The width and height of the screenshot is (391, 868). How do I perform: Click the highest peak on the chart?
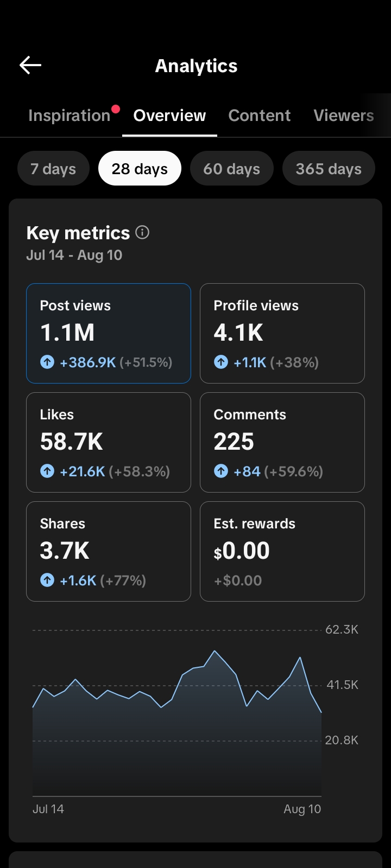(215, 651)
